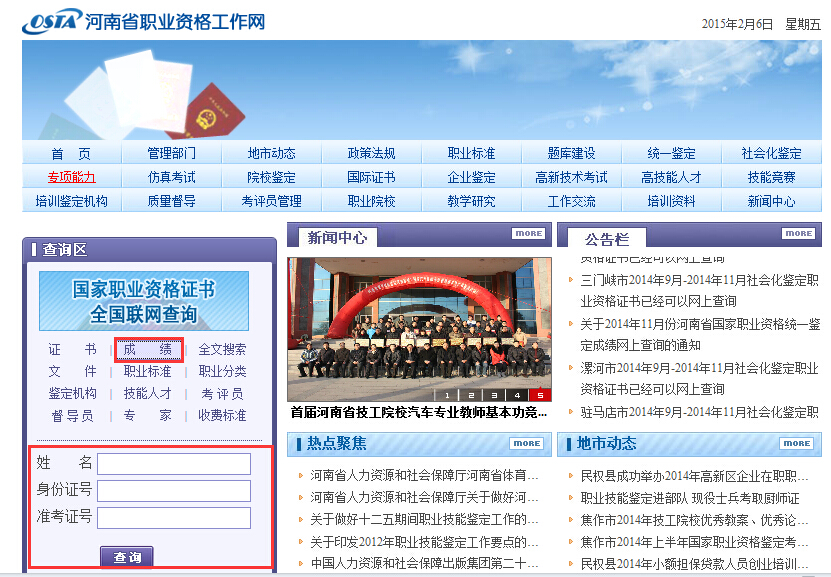831x577 pixels.
Task: Choose 专家 in the query area
Action: tap(148, 416)
